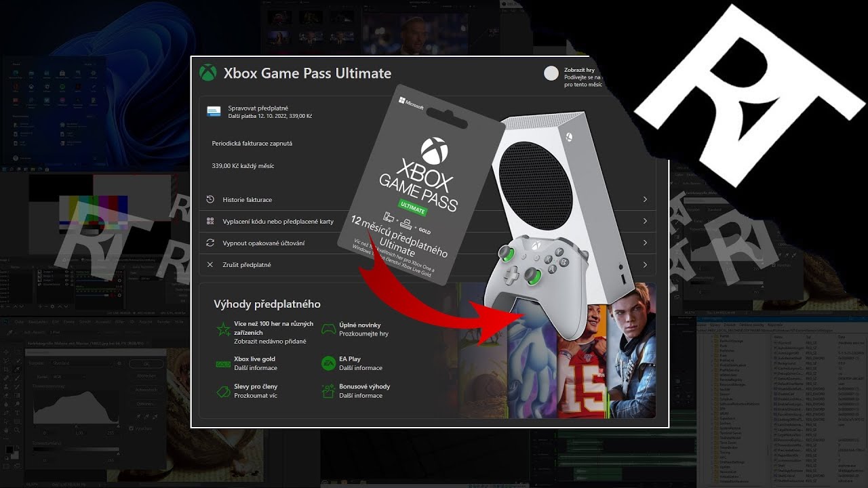Select the Zoom tool in Photoshop toolbar
This screenshot has width=868, height=488.
pyautogui.click(x=17, y=430)
